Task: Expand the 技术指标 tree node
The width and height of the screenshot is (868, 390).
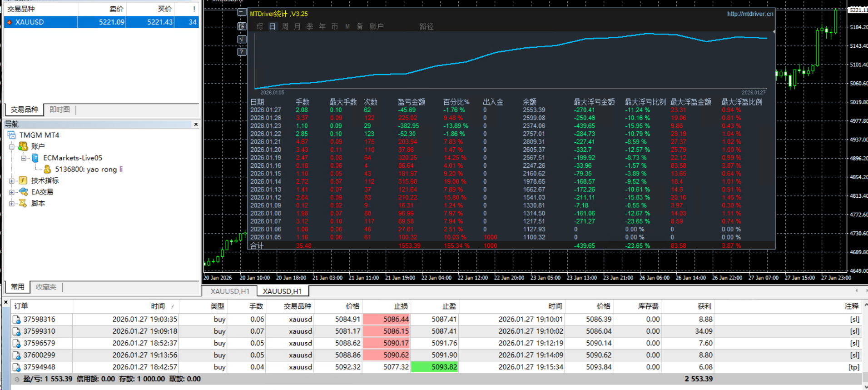Action: click(12, 180)
